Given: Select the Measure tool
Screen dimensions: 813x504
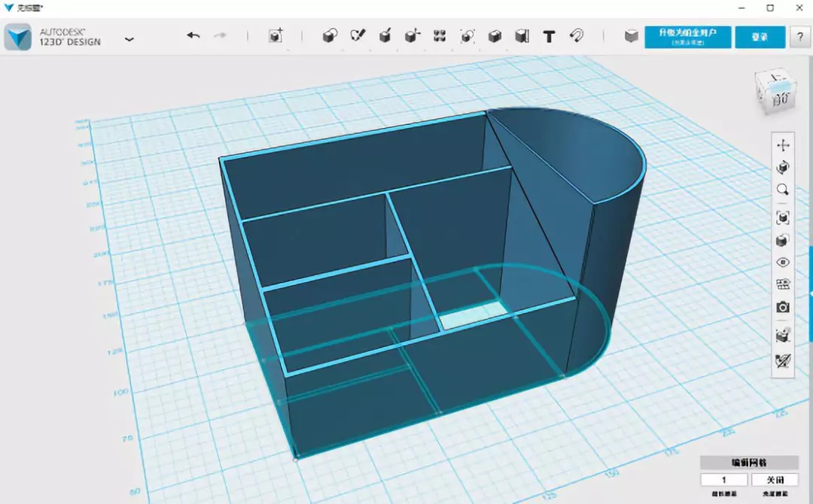Looking at the screenshot, I should click(522, 36).
